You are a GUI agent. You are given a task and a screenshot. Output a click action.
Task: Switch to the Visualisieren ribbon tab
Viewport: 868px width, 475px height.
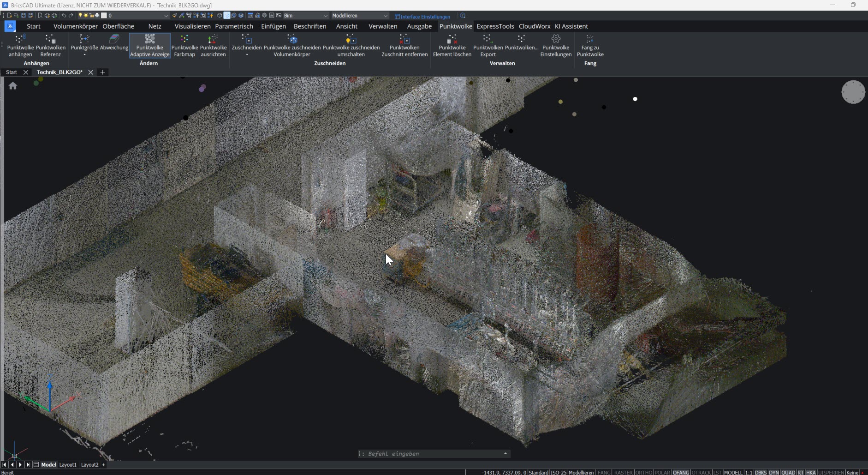[x=192, y=26]
